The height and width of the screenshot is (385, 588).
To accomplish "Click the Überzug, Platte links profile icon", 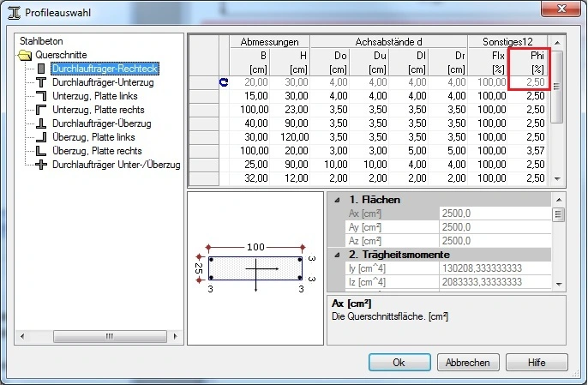I will coord(41,137).
